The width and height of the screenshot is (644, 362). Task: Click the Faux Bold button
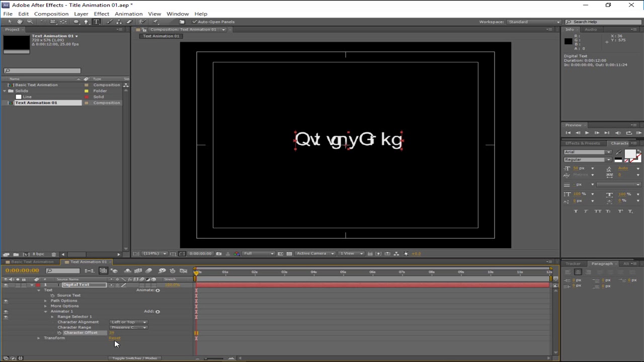click(x=576, y=211)
